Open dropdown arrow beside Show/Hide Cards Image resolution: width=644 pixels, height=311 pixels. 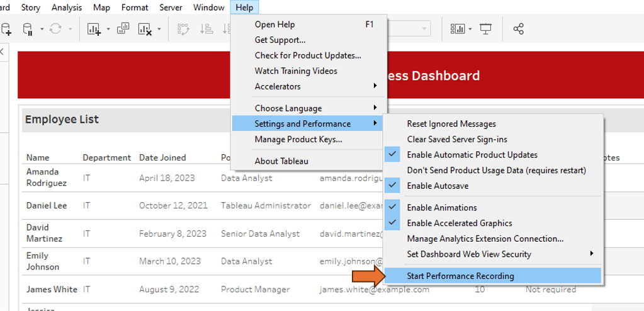[x=470, y=29]
